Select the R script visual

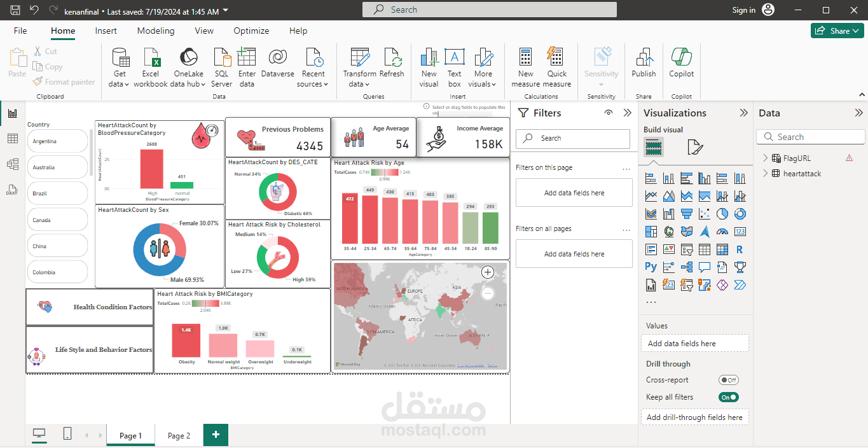click(x=740, y=249)
